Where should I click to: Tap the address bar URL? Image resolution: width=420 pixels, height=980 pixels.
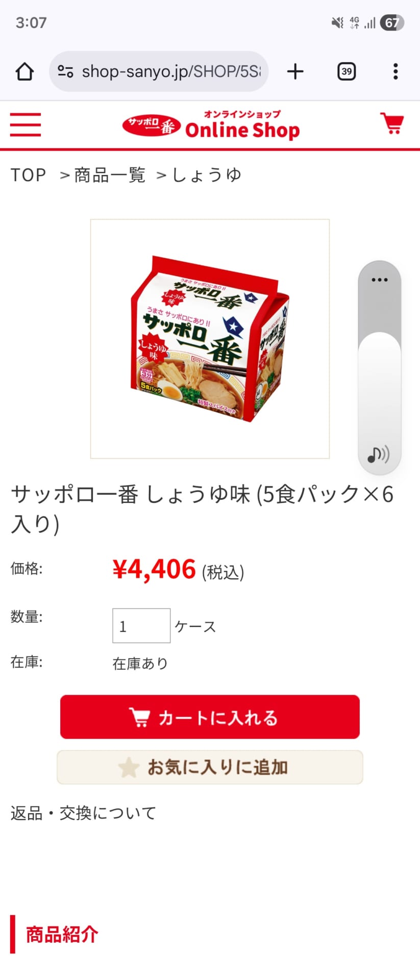pos(171,71)
